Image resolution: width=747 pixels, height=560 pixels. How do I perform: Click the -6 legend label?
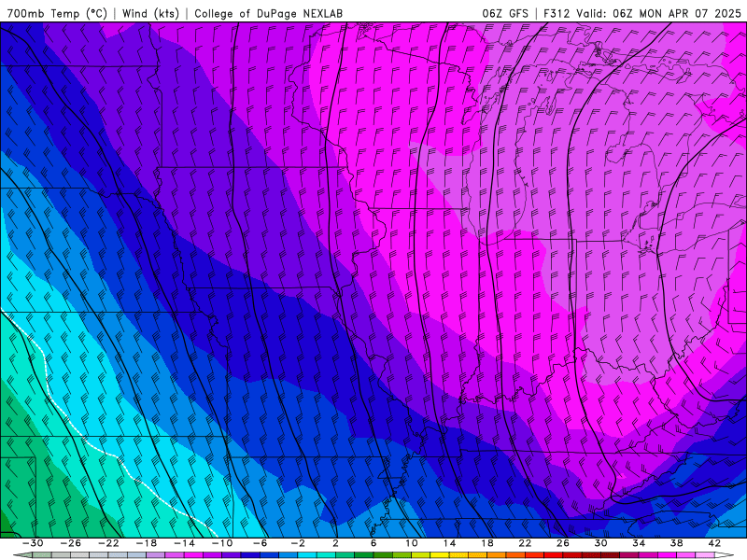(261, 543)
